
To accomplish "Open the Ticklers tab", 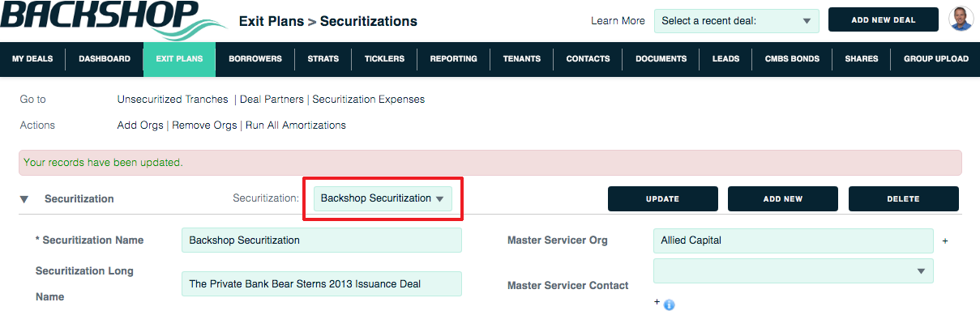I will [384, 59].
